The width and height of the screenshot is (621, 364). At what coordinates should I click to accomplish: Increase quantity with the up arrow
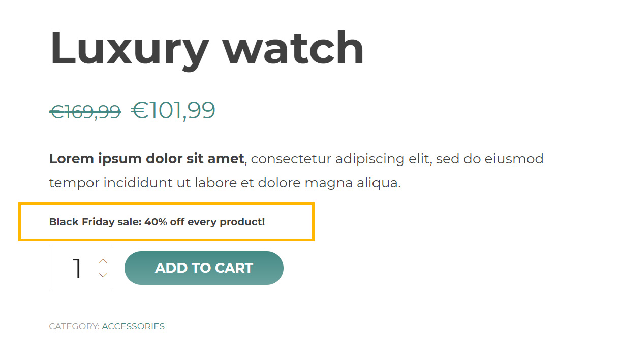coord(103,261)
